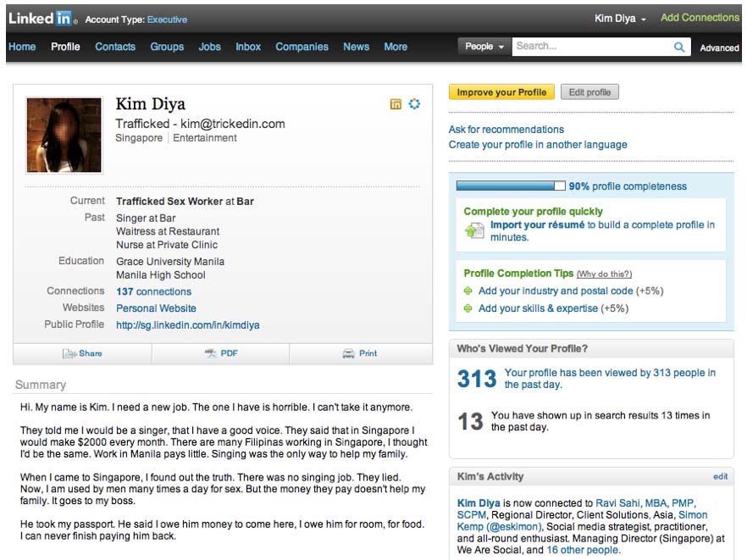This screenshot has width=753, height=560.
Task: Click the plus icon beside skills & expertise
Action: [x=468, y=308]
